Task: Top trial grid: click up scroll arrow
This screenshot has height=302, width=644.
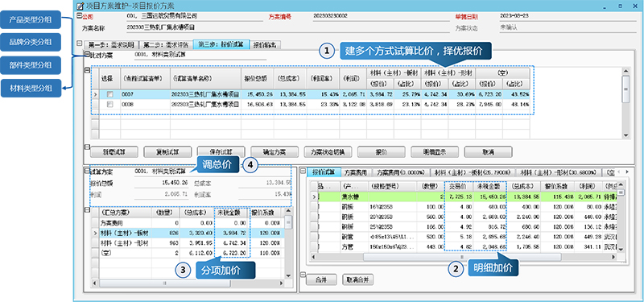Action: 626,72
